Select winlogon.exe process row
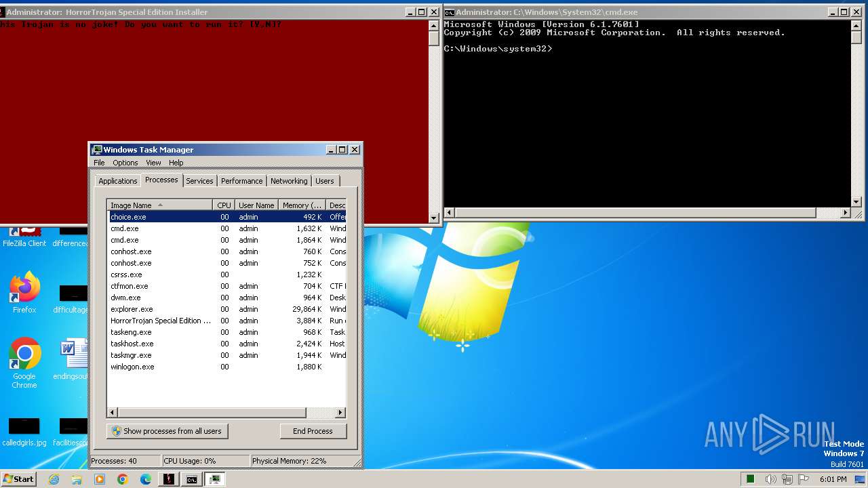This screenshot has width=868, height=488. click(x=227, y=367)
